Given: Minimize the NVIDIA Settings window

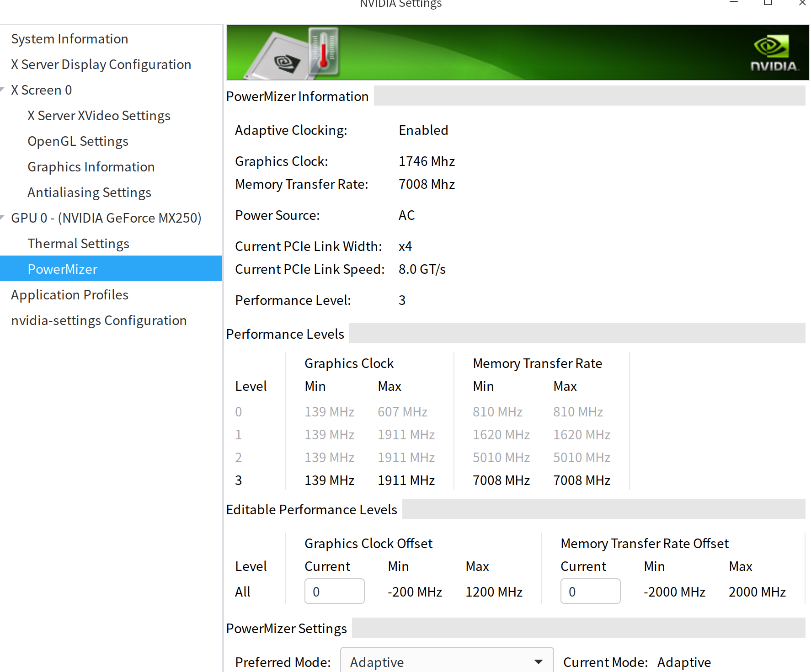Looking at the screenshot, I should pos(734,3).
